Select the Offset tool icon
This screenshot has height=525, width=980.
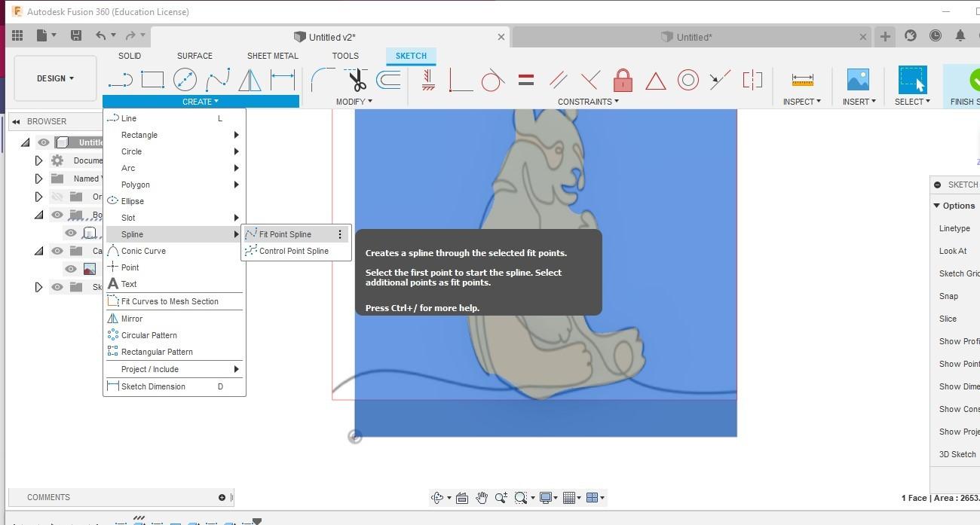[x=389, y=79]
